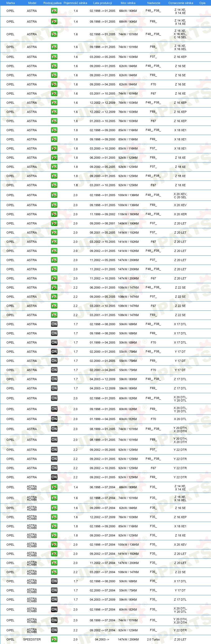This screenshot has width=211, height=644.
Task: Select the 118kW / 160KM power cell
Action: 128,214
